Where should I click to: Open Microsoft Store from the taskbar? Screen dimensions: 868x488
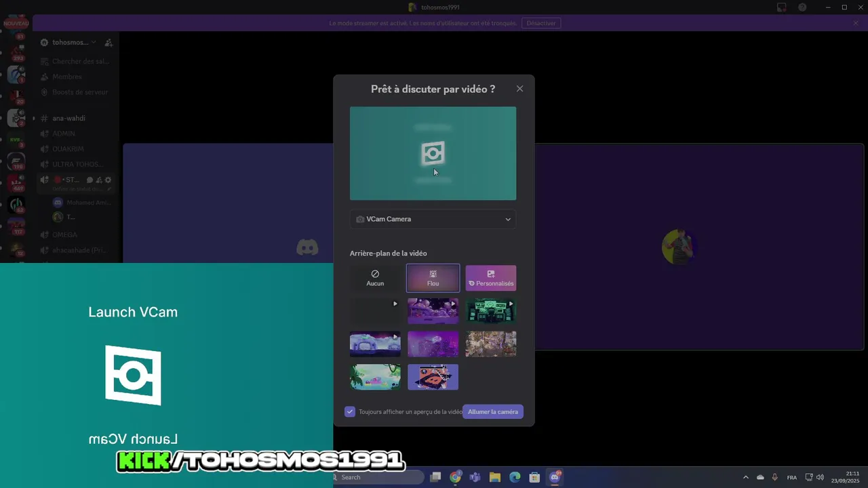[534, 477]
